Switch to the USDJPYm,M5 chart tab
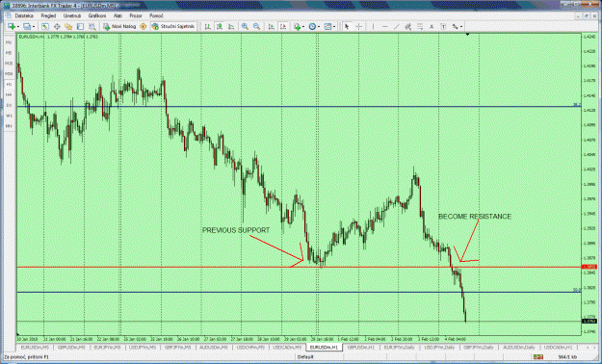The width and height of the screenshot is (602, 364). point(143,347)
